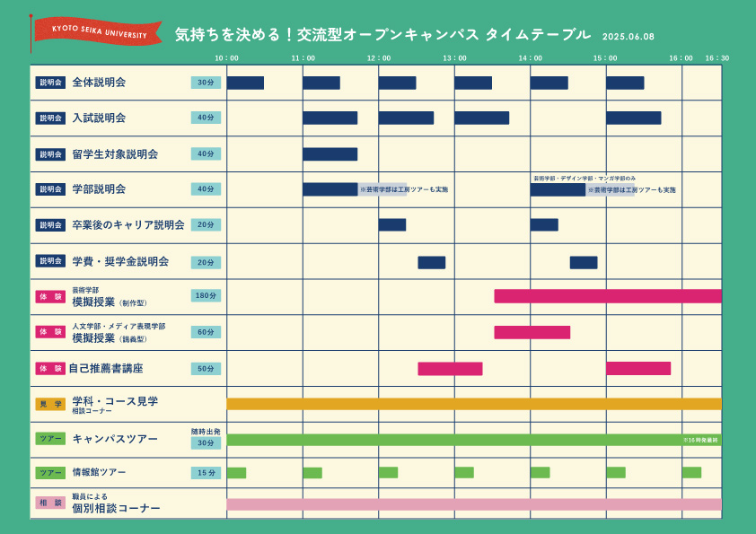Select the 12:30 自己推薦書講座 bar
Image resolution: width=756 pixels, height=534 pixels.
pyautogui.click(x=451, y=369)
